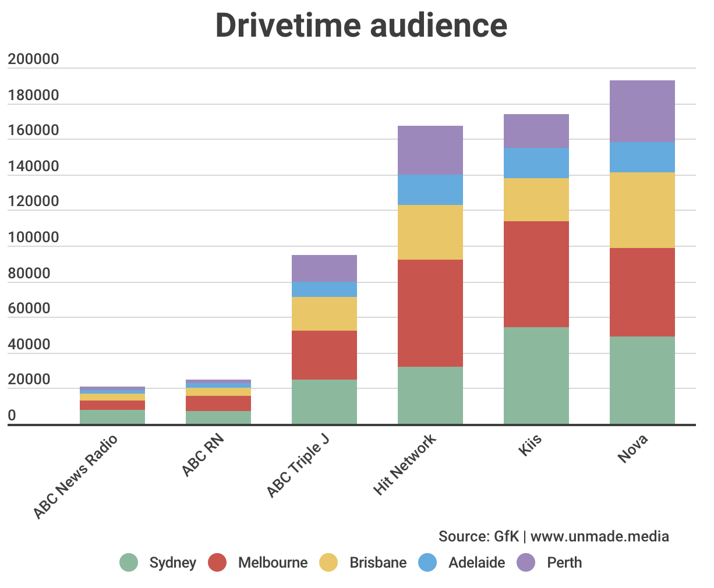This screenshot has height=588, width=714.
Task: Select the 80000 y-axis value
Action: tap(30, 273)
